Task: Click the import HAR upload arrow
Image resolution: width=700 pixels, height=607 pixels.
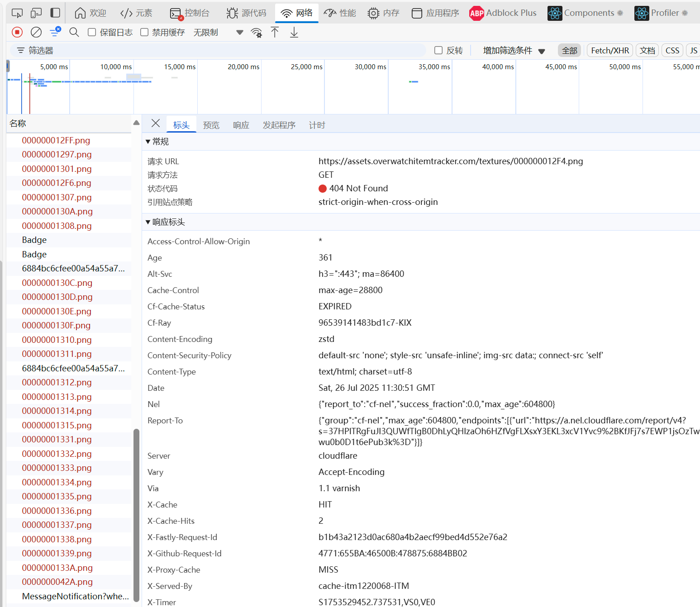Action: 275,32
